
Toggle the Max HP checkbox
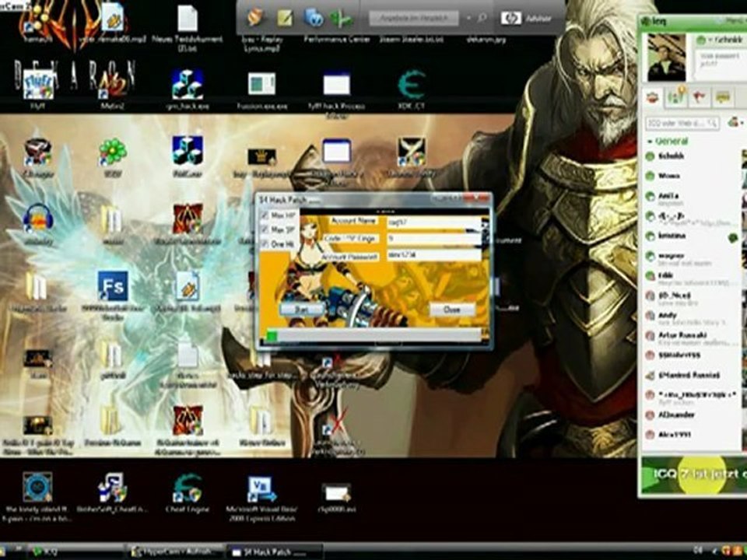point(265,215)
